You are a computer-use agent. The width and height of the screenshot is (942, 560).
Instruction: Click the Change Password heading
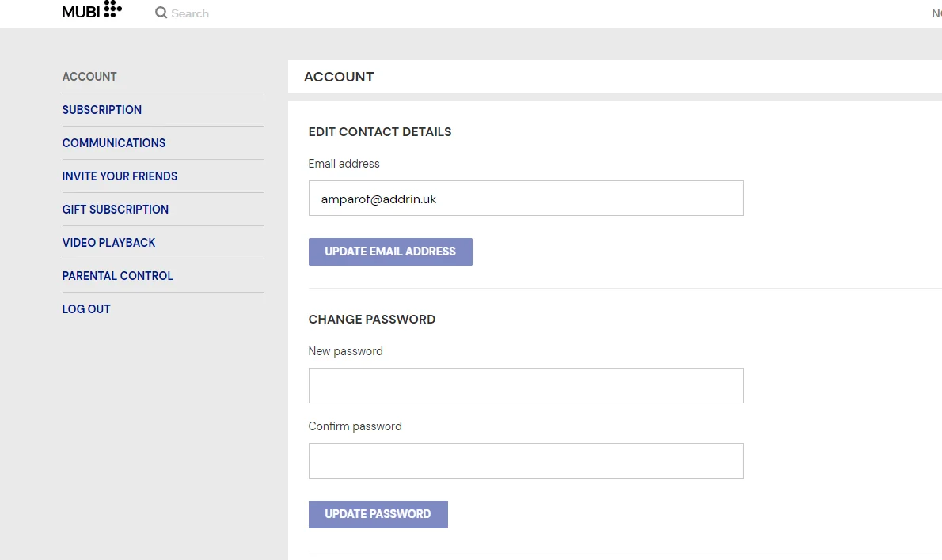(x=372, y=319)
